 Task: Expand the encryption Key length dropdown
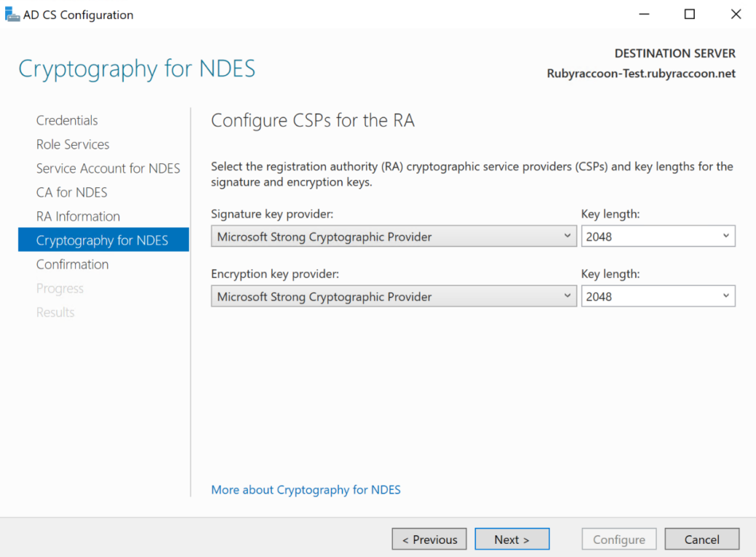click(725, 296)
